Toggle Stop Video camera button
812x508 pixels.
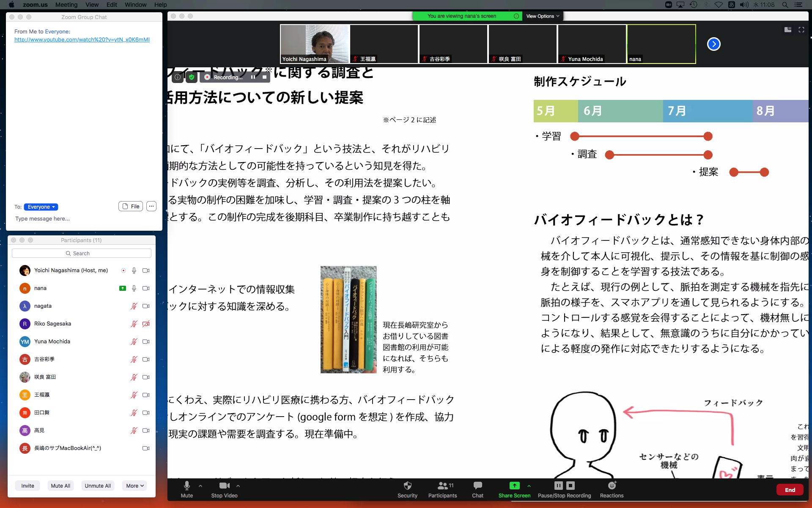(224, 486)
